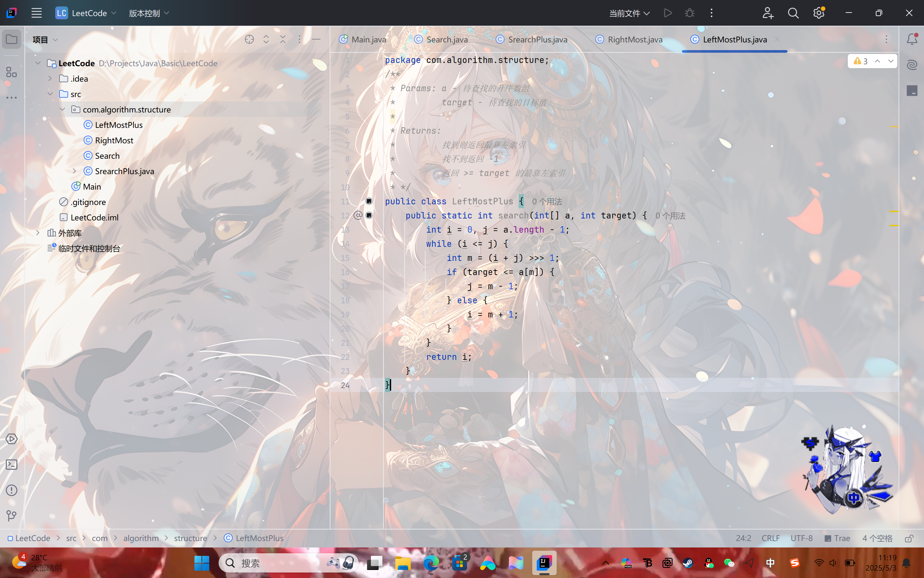Open the 版本控制 dropdown menu
This screenshot has width=924, height=578.
point(149,13)
